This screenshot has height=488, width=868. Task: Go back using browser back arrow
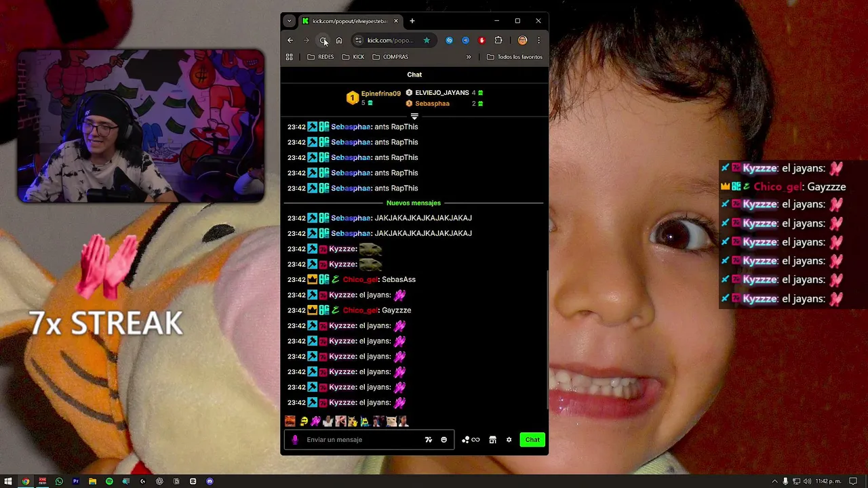click(290, 40)
